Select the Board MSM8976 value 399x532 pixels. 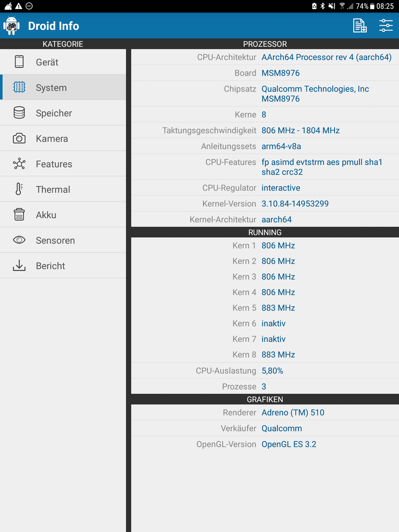pos(280,73)
